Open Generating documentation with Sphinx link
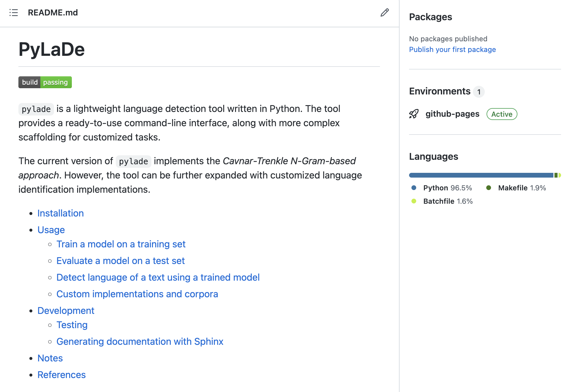567x392 pixels. (140, 342)
